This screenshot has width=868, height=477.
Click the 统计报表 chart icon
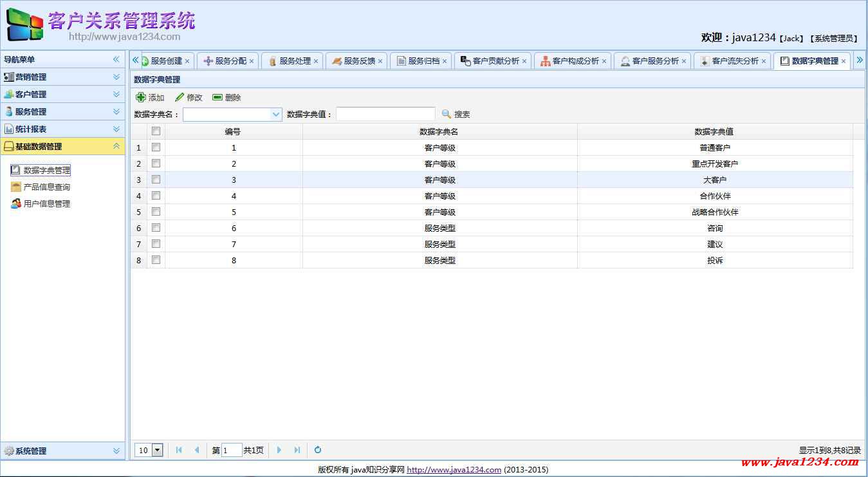(8, 129)
